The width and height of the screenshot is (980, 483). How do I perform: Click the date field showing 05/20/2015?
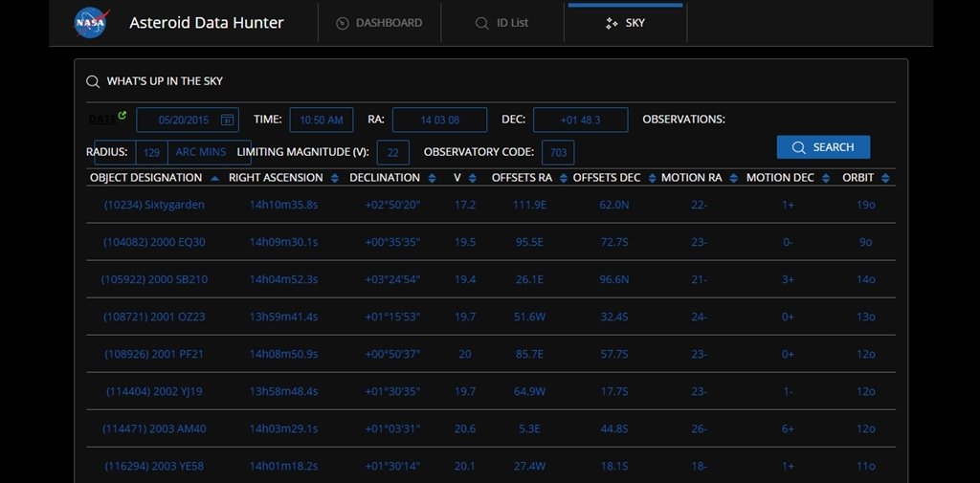coord(188,120)
